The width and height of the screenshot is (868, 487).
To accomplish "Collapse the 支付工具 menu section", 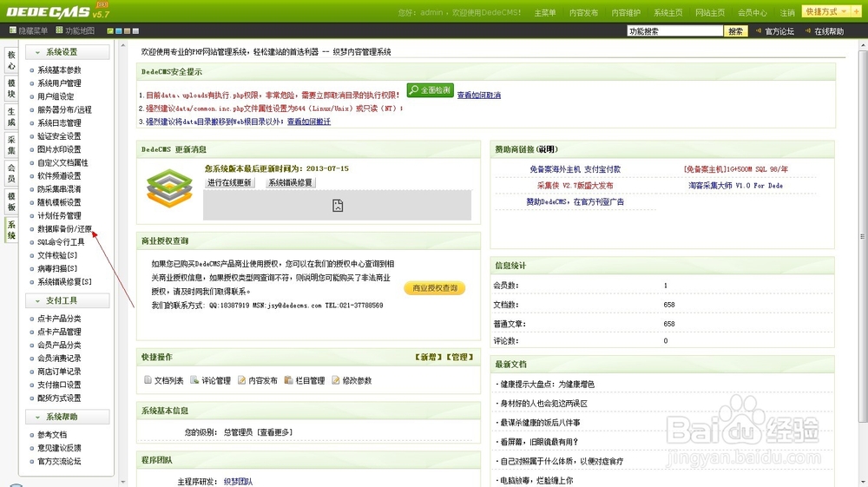I will (x=68, y=300).
